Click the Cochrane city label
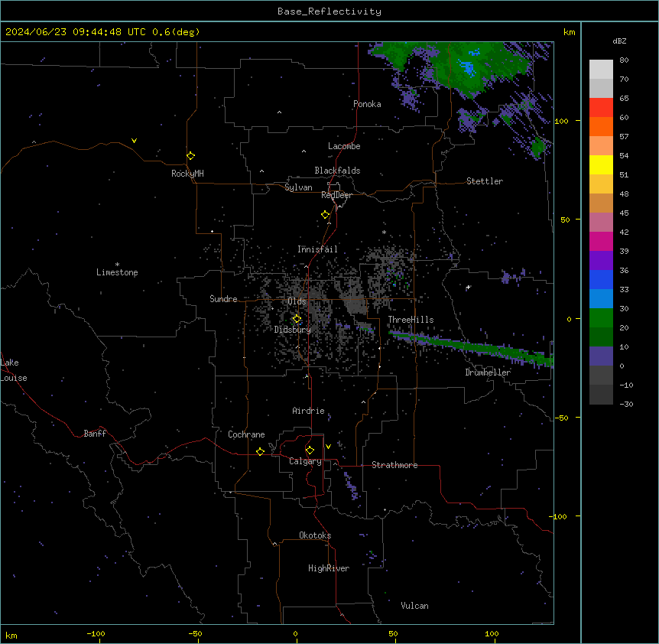 [246, 434]
